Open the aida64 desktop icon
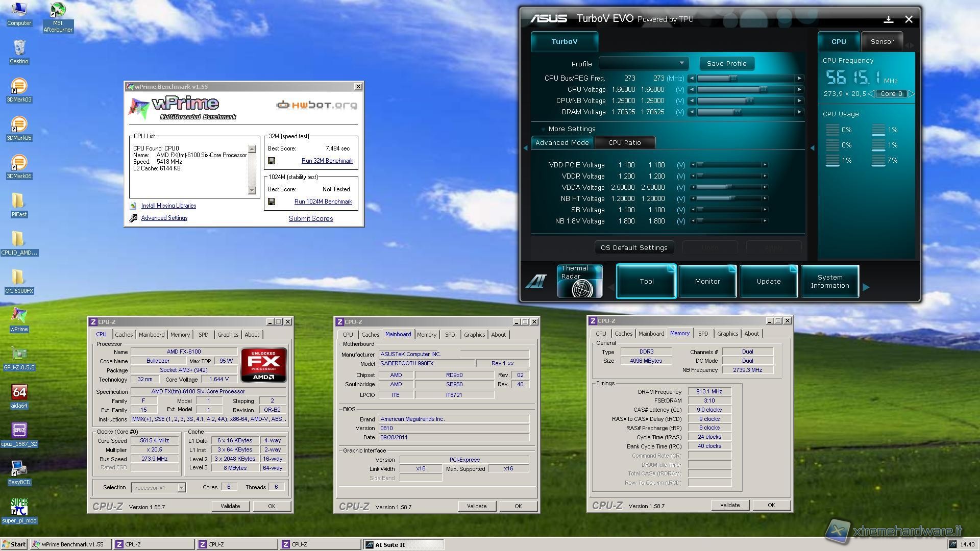 pyautogui.click(x=19, y=392)
